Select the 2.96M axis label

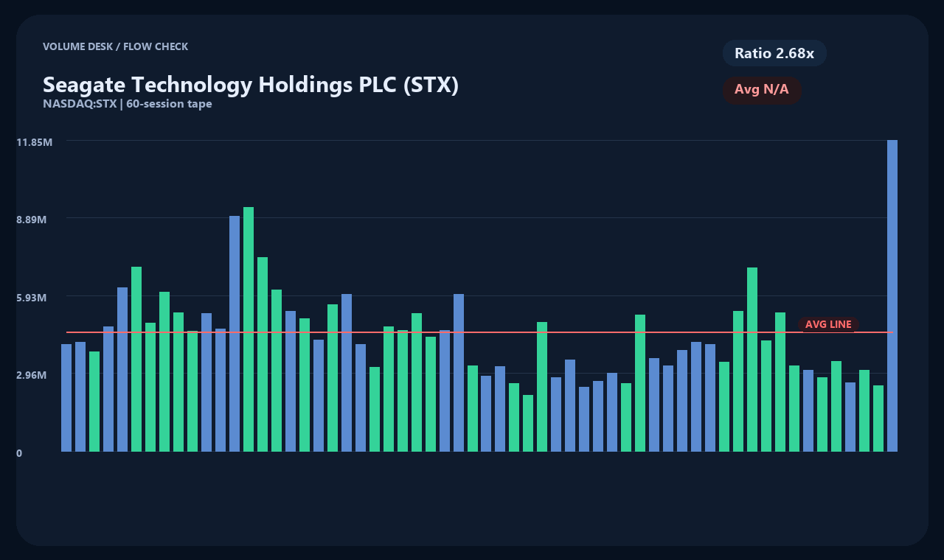32,375
